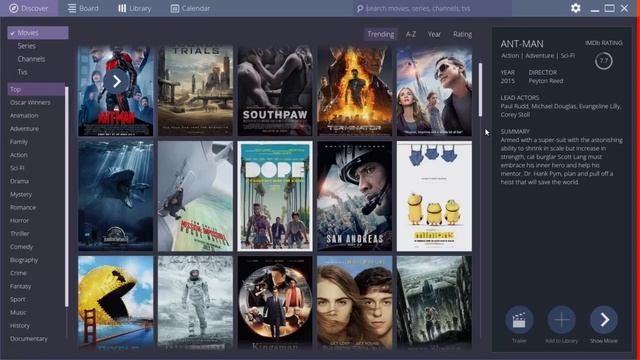This screenshot has width=640, height=360.
Task: Sort movies by A-Z
Action: click(411, 34)
